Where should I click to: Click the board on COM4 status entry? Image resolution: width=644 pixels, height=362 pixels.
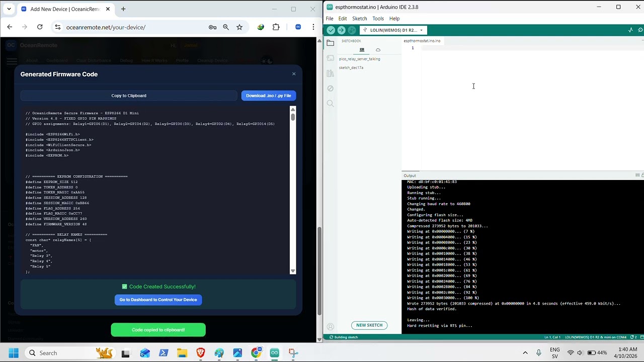(596, 337)
